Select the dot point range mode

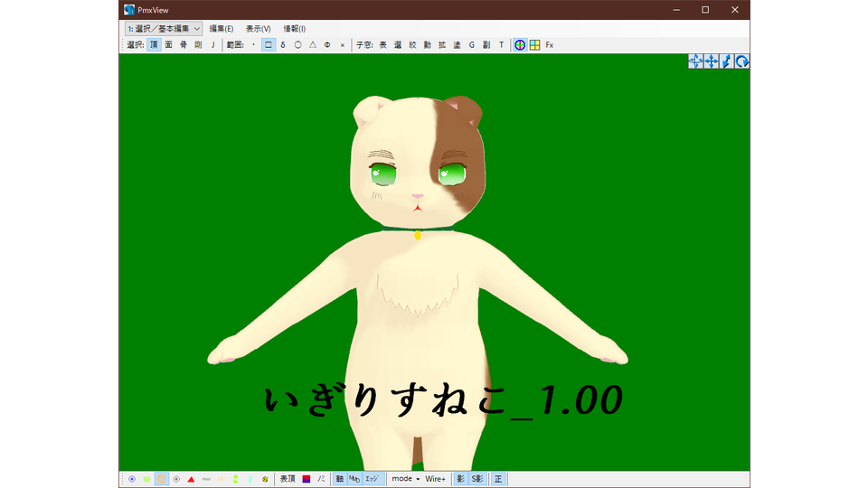253,45
